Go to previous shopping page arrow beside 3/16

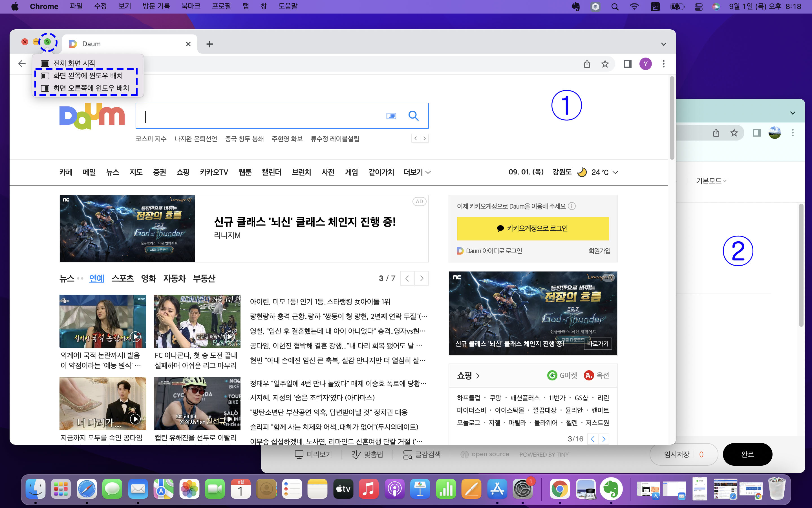(593, 439)
